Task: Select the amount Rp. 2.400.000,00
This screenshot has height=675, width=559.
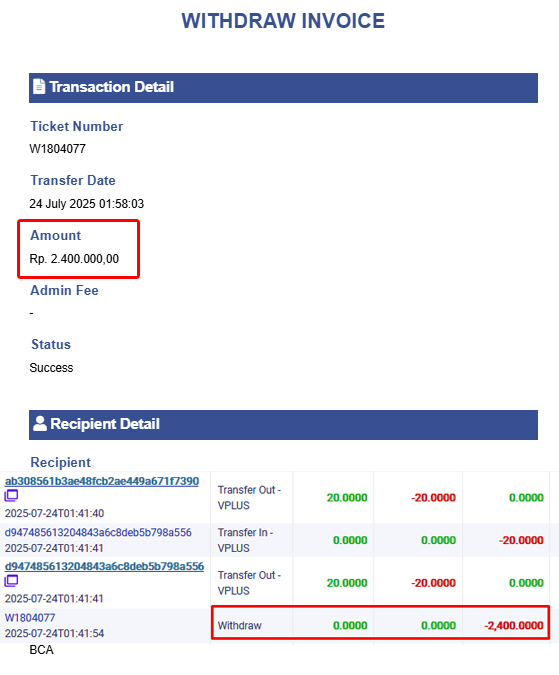Action: point(74,259)
